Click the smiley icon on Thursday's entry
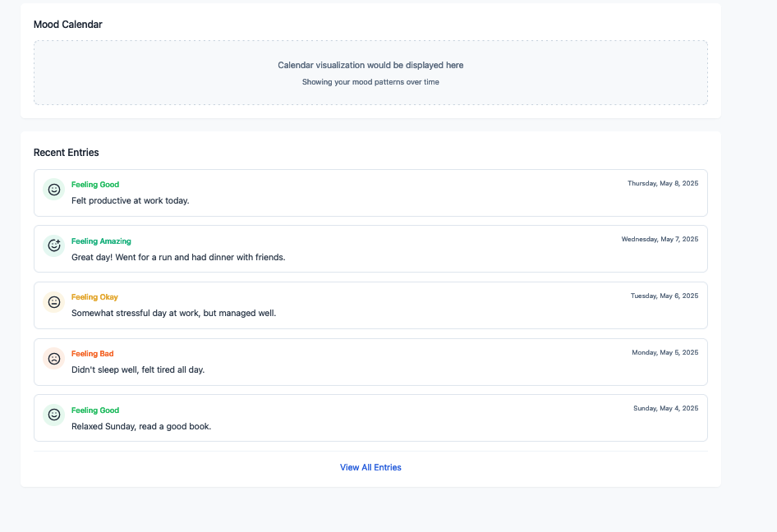The width and height of the screenshot is (777, 532). click(54, 190)
